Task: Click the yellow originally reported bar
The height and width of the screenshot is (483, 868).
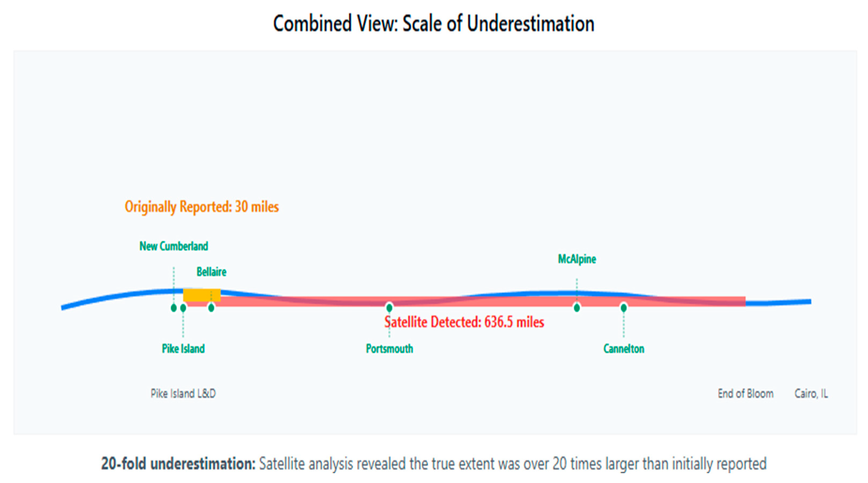Action: coord(201,294)
